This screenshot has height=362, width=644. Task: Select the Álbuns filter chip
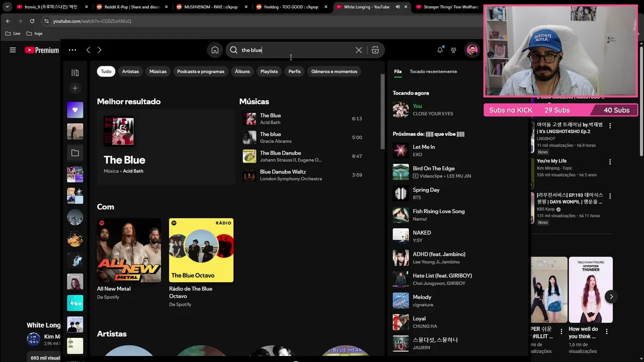click(x=243, y=71)
